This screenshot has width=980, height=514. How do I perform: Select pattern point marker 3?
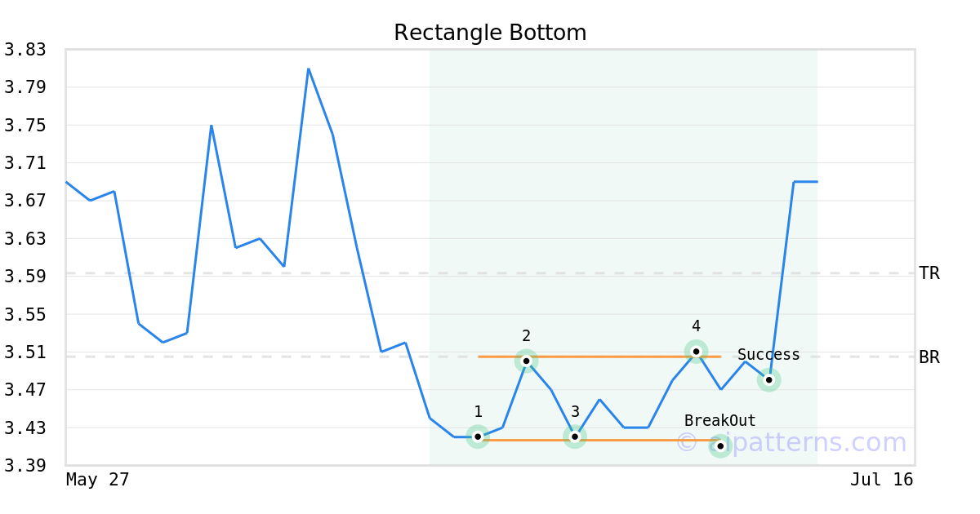click(x=575, y=436)
